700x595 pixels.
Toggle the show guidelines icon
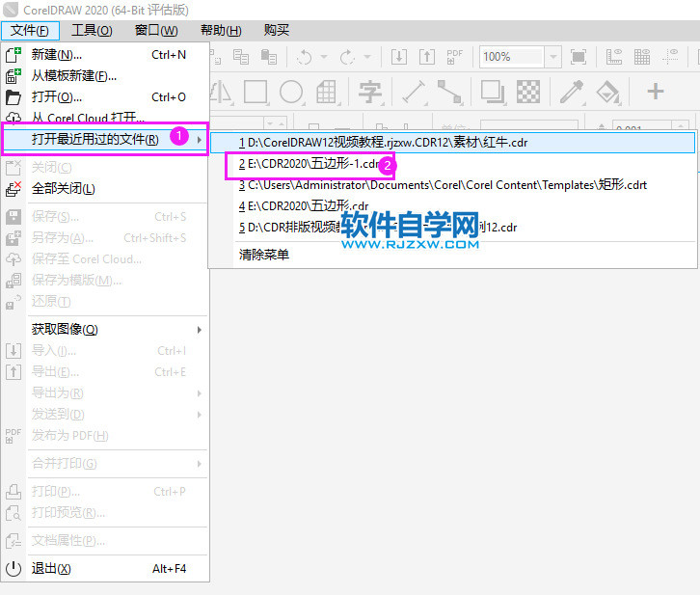(x=670, y=57)
